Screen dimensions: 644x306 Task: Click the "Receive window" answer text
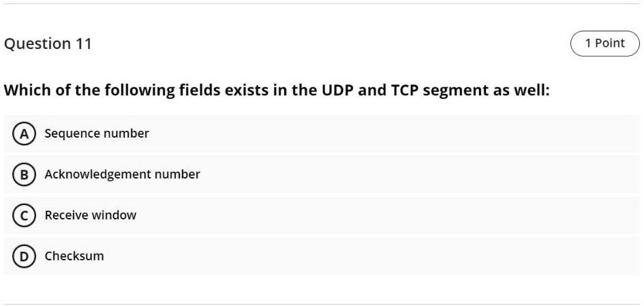91,215
